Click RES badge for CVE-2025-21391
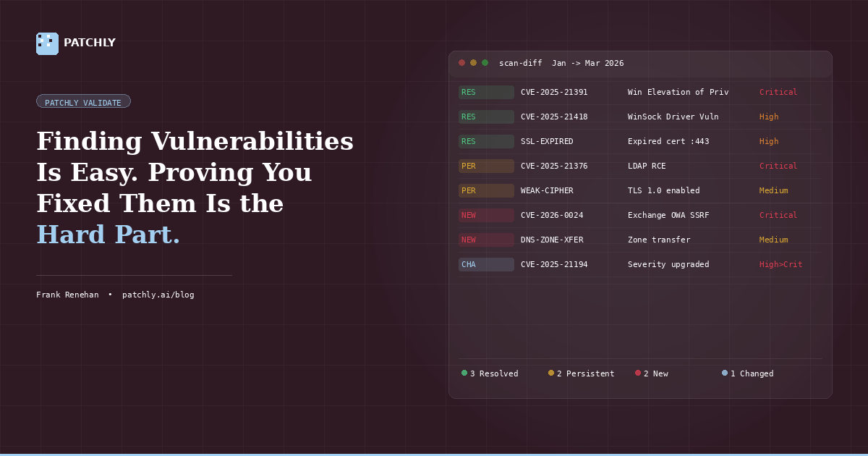 [486, 92]
